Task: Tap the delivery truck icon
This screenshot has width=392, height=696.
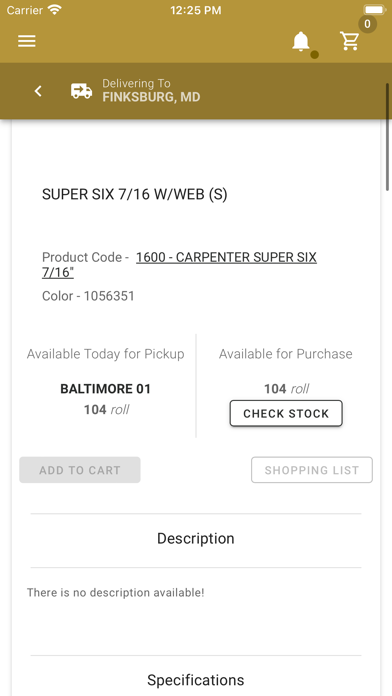Action: [82, 91]
